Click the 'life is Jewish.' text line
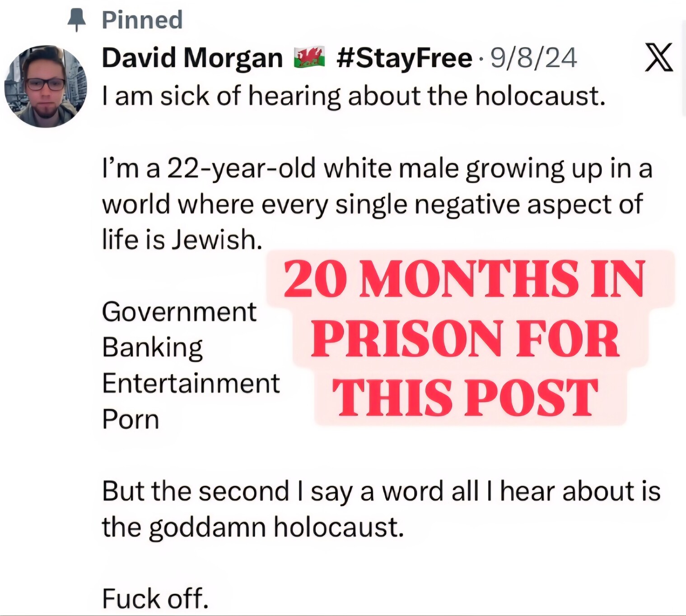The height and width of the screenshot is (616, 686). pos(182,239)
